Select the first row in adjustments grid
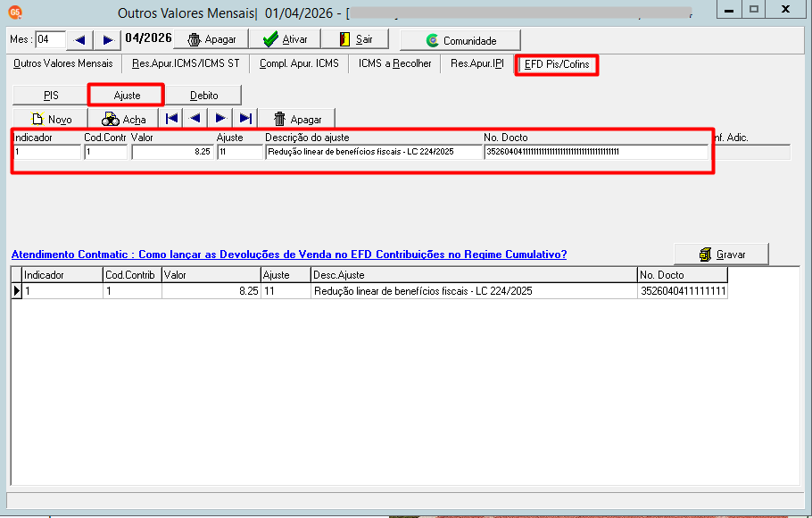 pos(369,291)
